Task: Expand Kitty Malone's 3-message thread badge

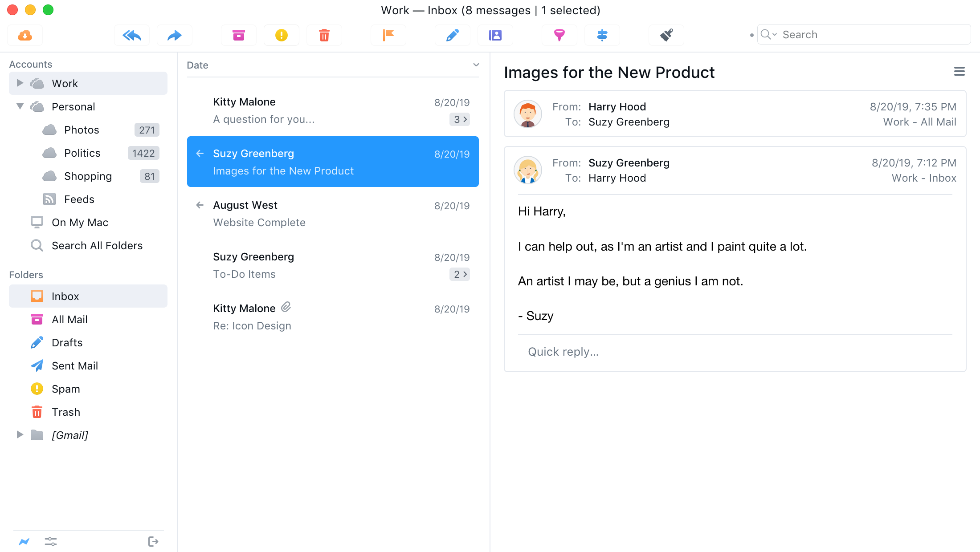Action: click(x=460, y=119)
